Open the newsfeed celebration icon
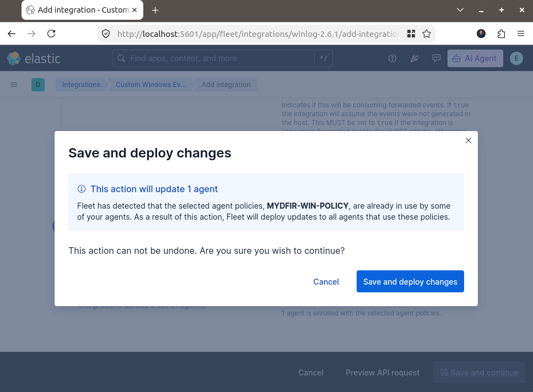The image size is (533, 392). point(414,58)
